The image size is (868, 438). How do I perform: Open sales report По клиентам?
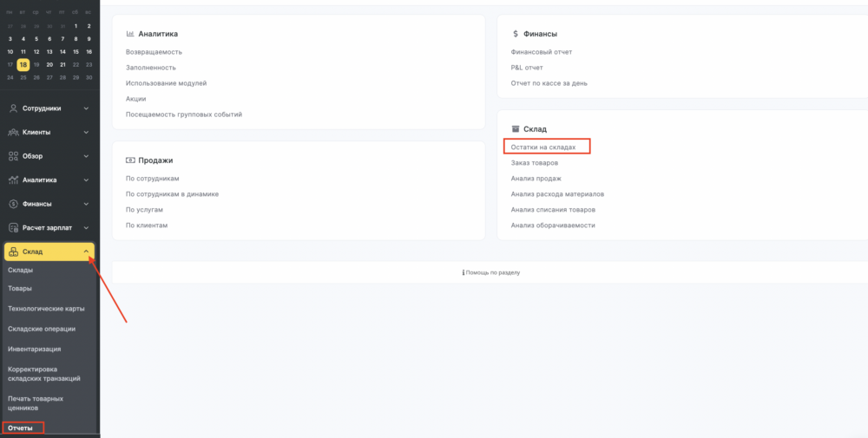[x=146, y=226]
